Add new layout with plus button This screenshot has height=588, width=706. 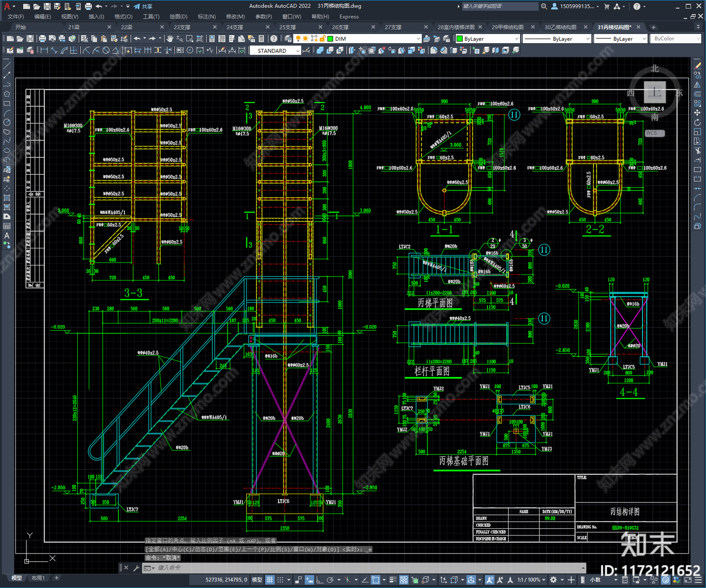coord(56,578)
